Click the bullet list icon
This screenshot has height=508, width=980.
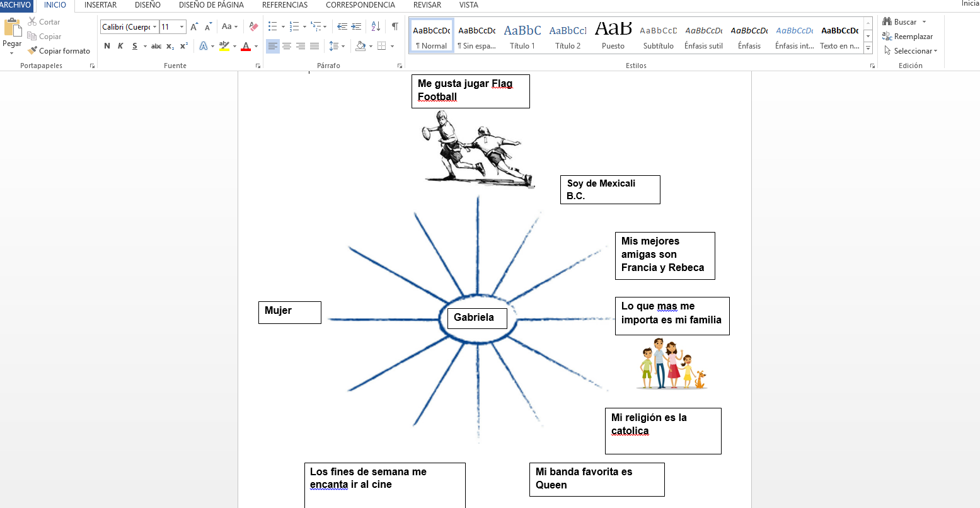click(272, 26)
